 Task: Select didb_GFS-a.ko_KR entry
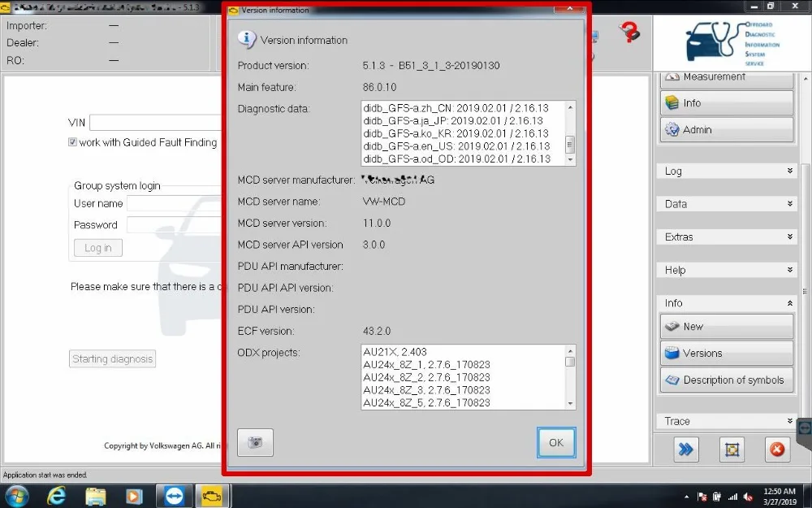(456, 133)
